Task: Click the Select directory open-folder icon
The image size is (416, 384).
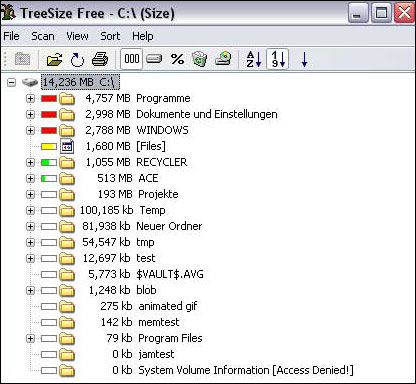Action: [x=55, y=60]
